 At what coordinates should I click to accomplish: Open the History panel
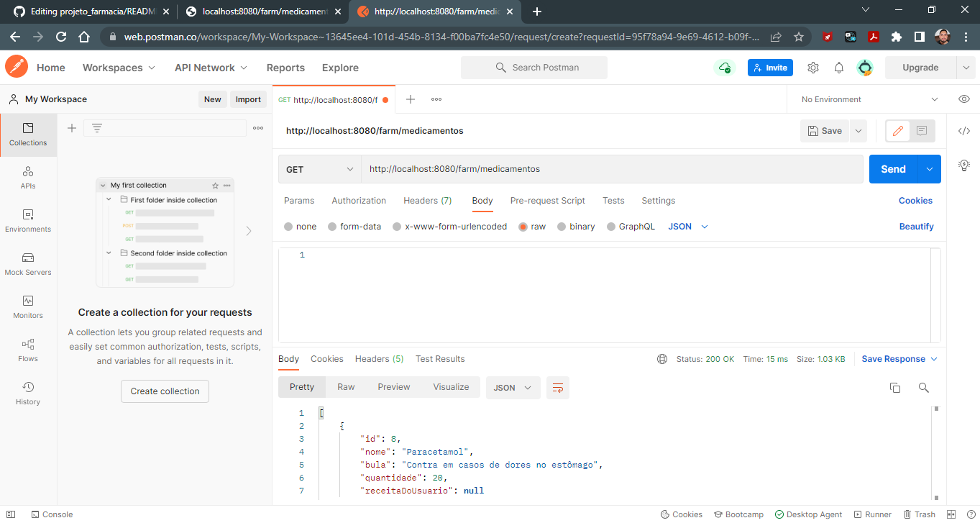tap(27, 392)
